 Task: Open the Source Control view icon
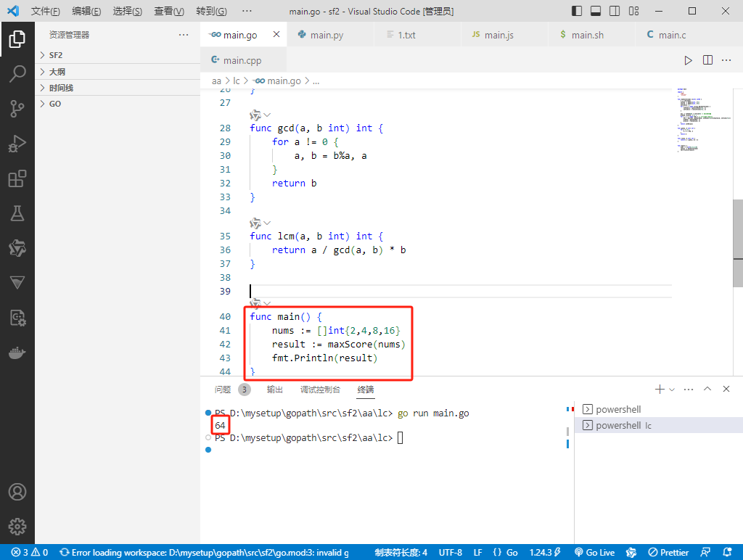[x=17, y=109]
